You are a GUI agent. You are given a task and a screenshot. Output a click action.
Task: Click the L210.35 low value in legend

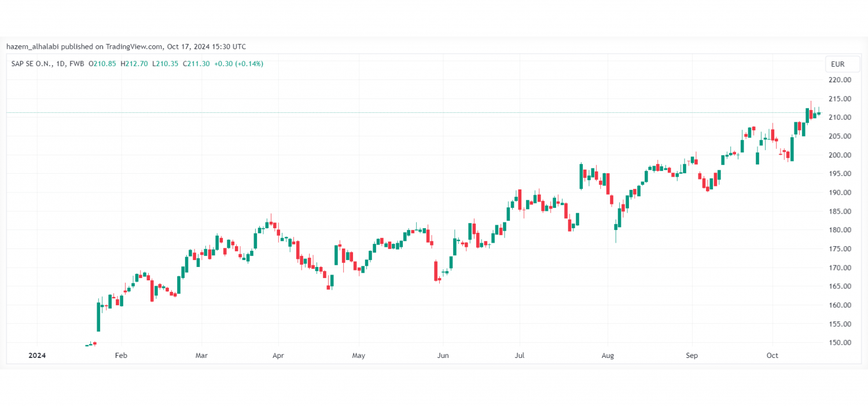[x=166, y=64]
